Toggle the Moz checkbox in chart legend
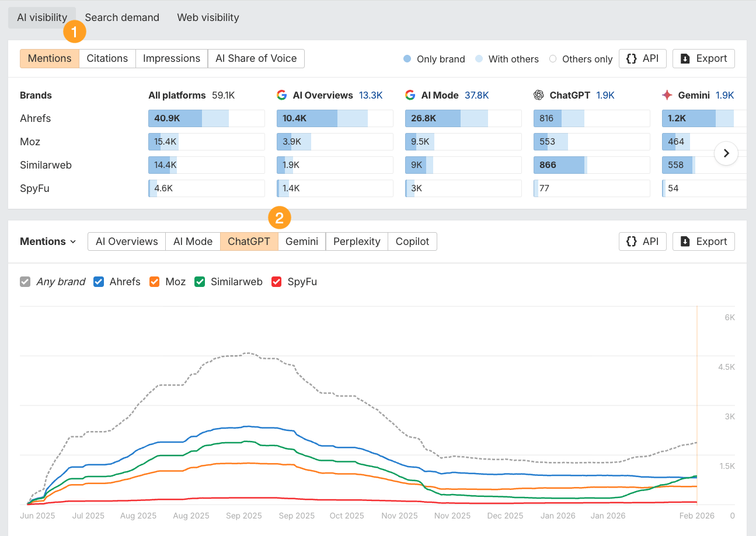The width and height of the screenshot is (756, 536). point(155,282)
